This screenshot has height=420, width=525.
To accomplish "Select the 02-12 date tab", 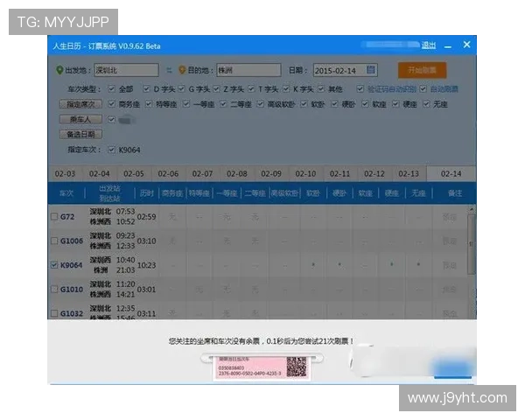I will click(374, 174).
